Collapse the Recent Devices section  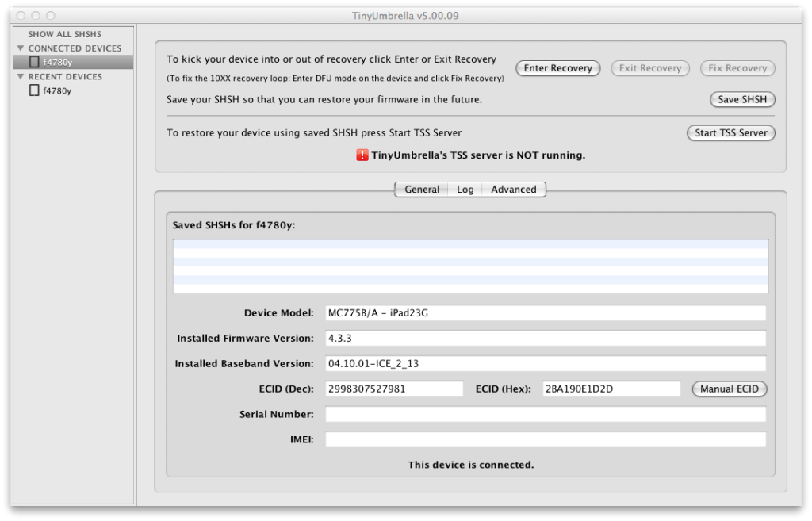click(x=21, y=77)
